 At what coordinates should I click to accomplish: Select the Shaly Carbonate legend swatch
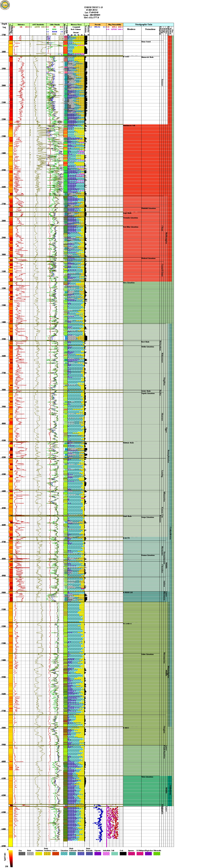(72, 854)
